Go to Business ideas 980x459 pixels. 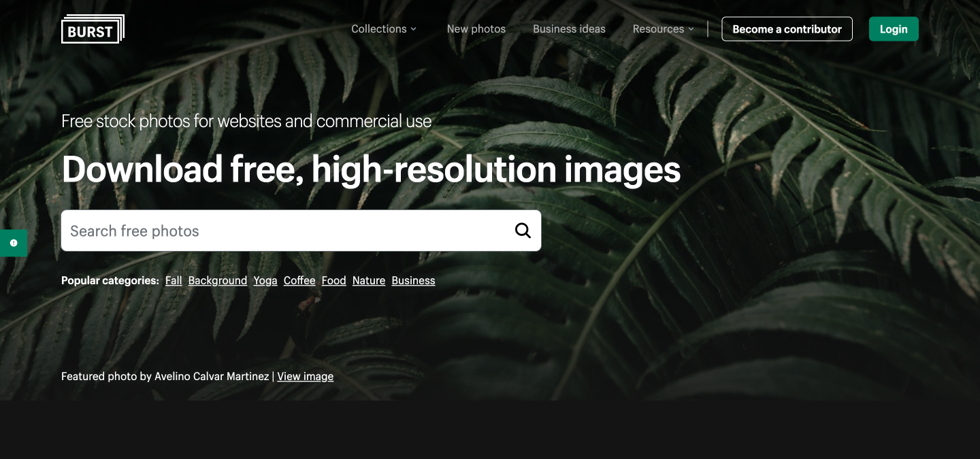click(569, 29)
